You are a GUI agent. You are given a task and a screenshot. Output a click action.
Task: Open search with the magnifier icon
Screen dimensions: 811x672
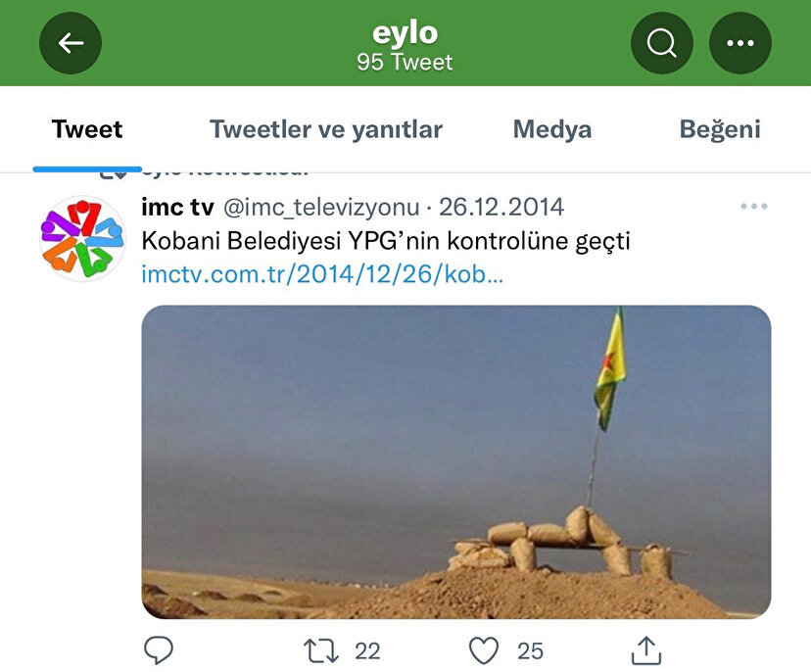(661, 43)
